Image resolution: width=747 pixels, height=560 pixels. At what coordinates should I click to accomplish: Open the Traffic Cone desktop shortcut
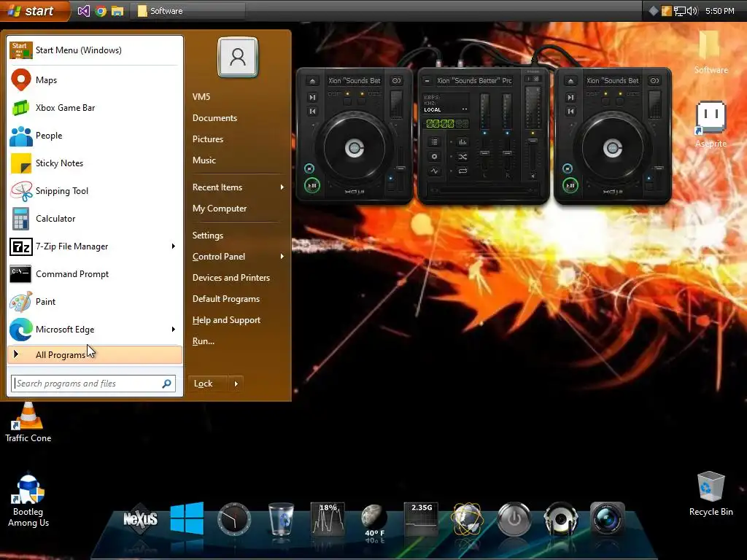pyautogui.click(x=28, y=422)
